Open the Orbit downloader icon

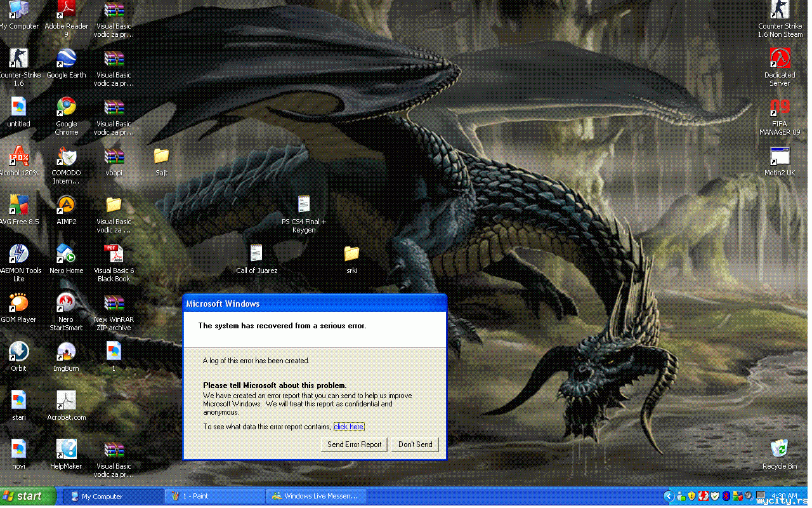coord(19,357)
